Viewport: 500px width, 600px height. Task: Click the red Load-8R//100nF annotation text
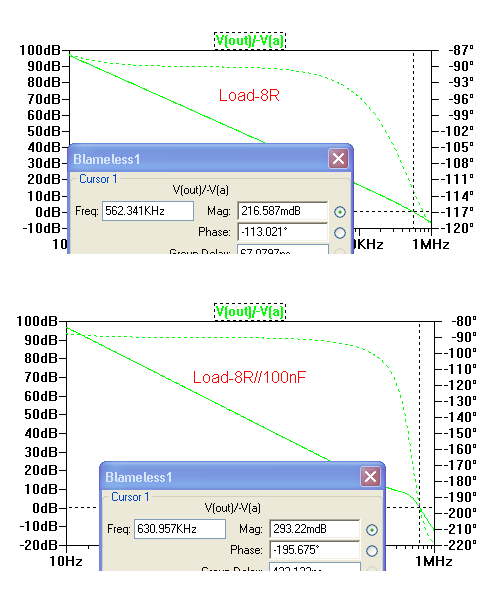click(x=249, y=377)
